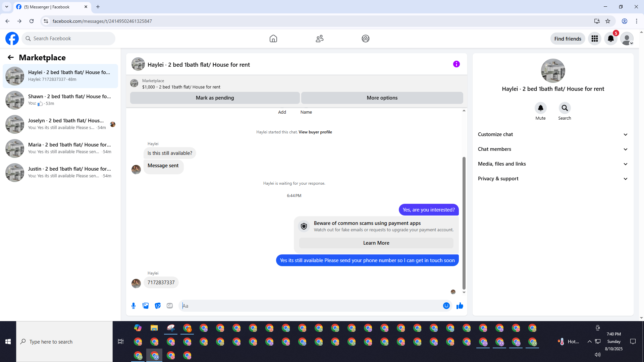This screenshot has height=362, width=644.
Task: Open the sticker picker icon
Action: [158, 306]
